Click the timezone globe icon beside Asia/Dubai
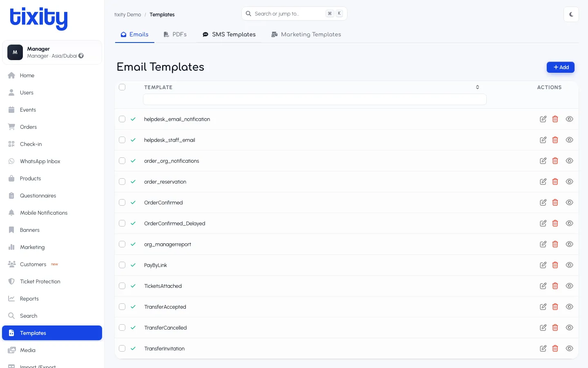The width and height of the screenshot is (588, 368). point(81,56)
